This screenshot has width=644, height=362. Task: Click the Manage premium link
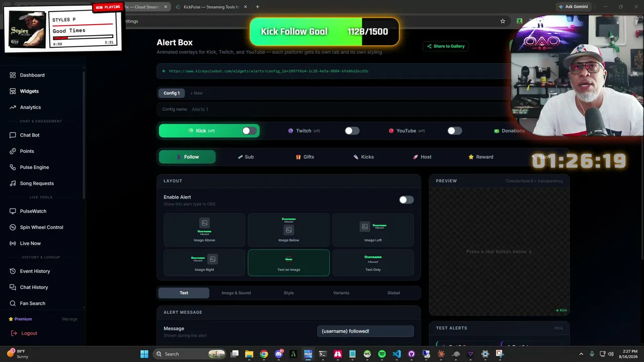click(69, 319)
